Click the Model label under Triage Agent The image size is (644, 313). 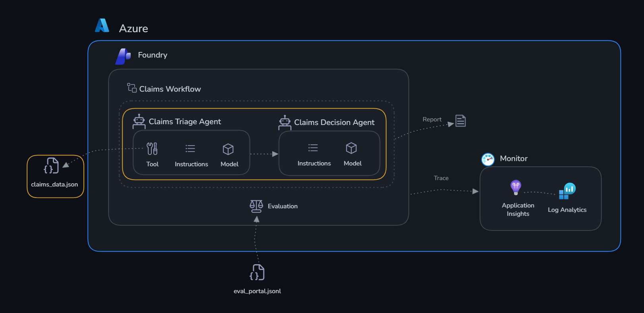coord(230,164)
